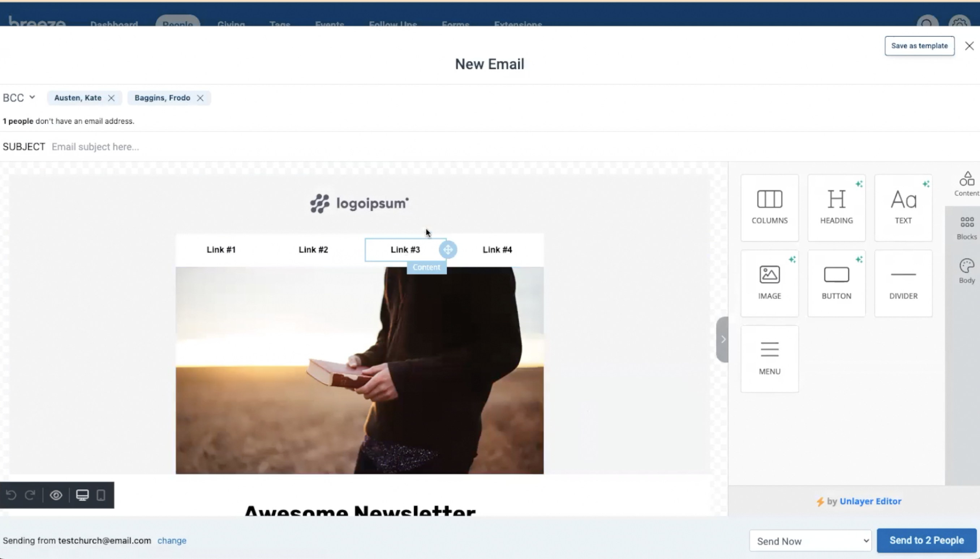Open the Body tab in editor sidebar
The image size is (980, 559).
tap(967, 272)
